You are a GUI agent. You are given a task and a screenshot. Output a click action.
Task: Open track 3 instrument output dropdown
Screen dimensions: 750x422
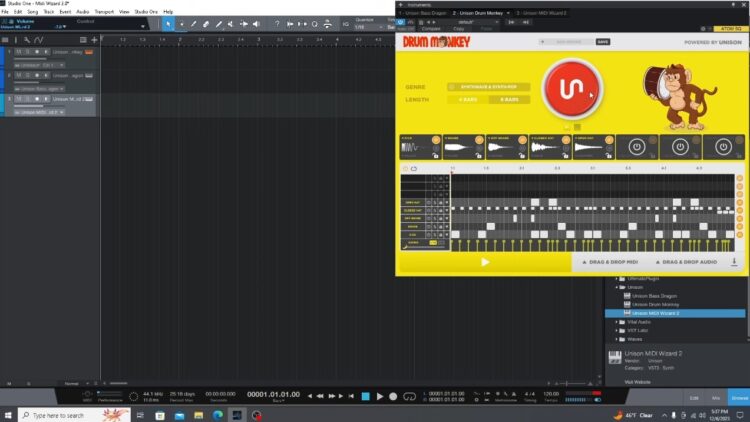click(61, 112)
